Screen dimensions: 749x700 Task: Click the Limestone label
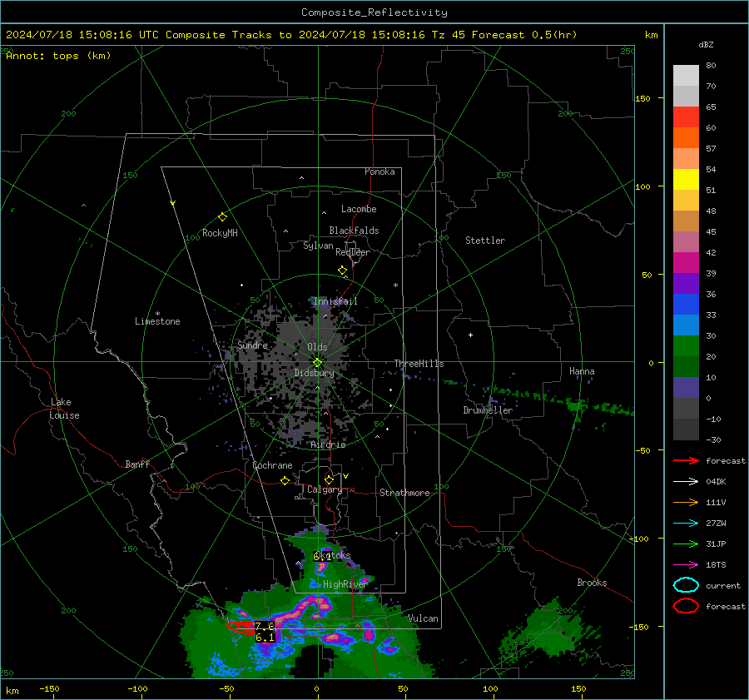point(157,321)
